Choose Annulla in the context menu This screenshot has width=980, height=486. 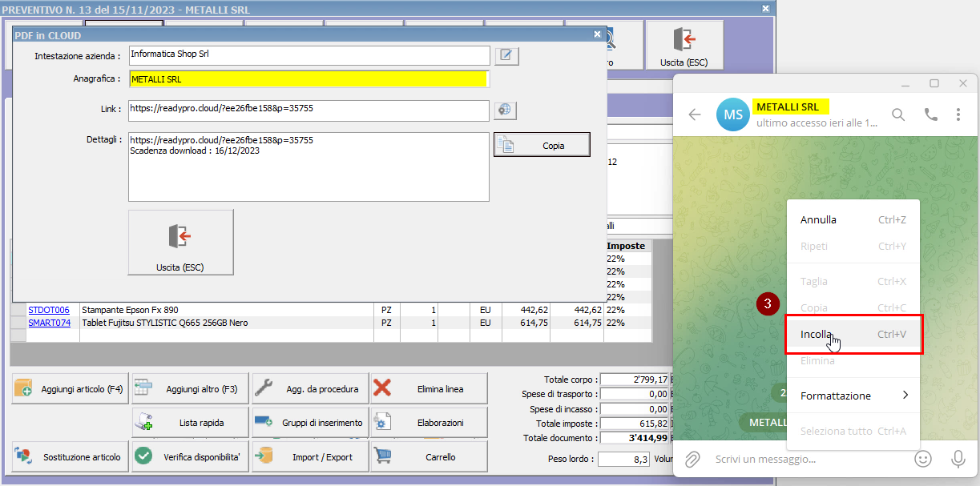tap(853, 219)
